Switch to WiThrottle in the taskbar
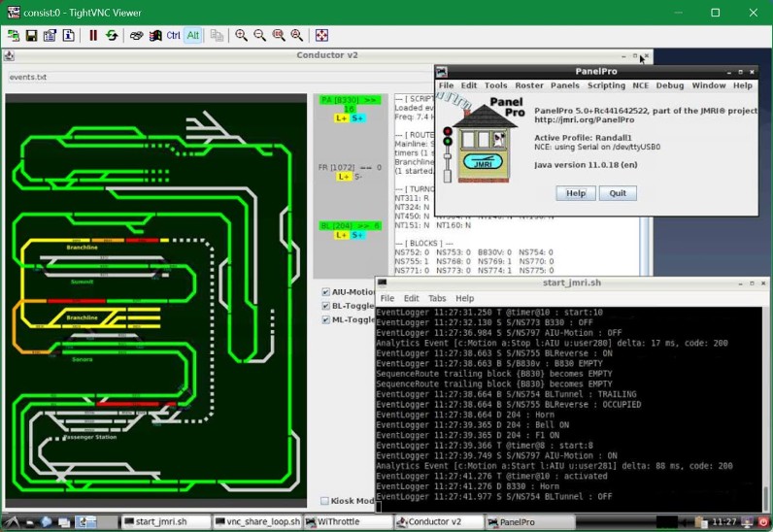773x532 pixels. (x=337, y=522)
